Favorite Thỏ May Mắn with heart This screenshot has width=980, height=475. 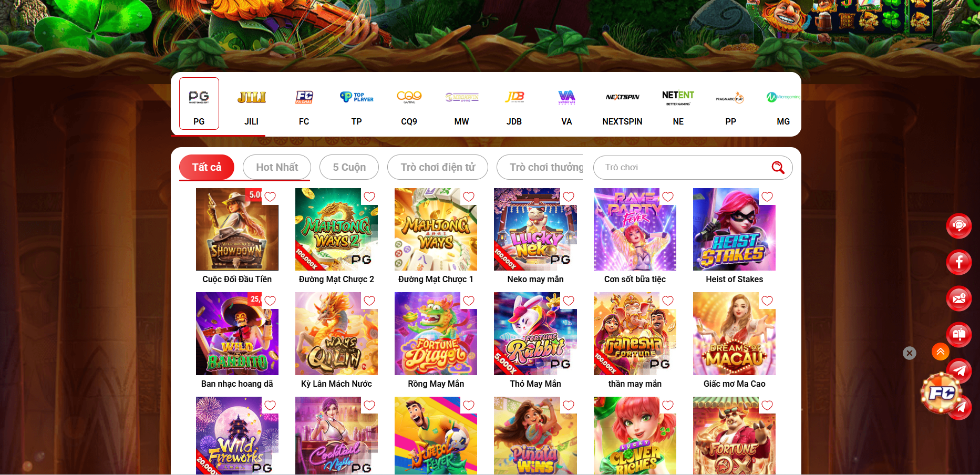[x=569, y=301]
